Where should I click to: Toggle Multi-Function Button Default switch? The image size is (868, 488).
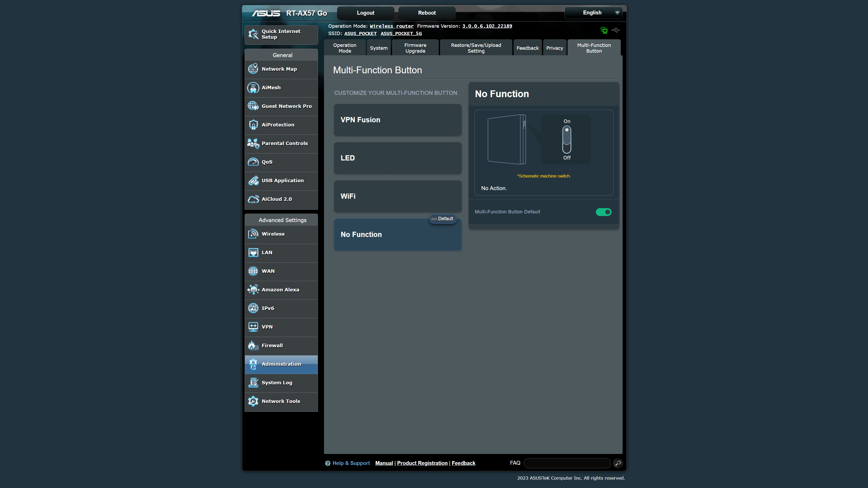(604, 212)
